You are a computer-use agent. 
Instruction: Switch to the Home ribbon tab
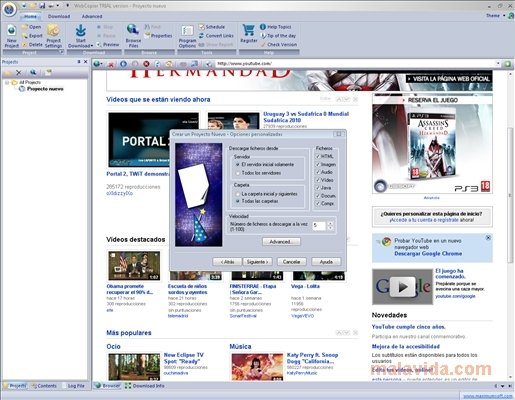30,16
